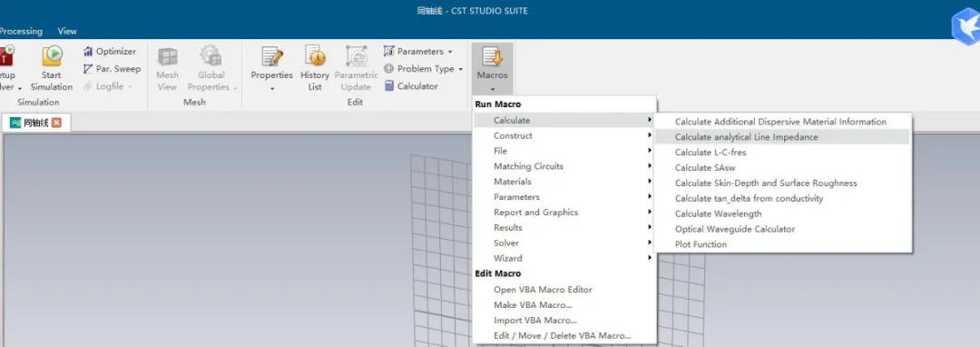Expand the Parameters dropdown arrow
This screenshot has width=980, height=347.
click(x=450, y=52)
